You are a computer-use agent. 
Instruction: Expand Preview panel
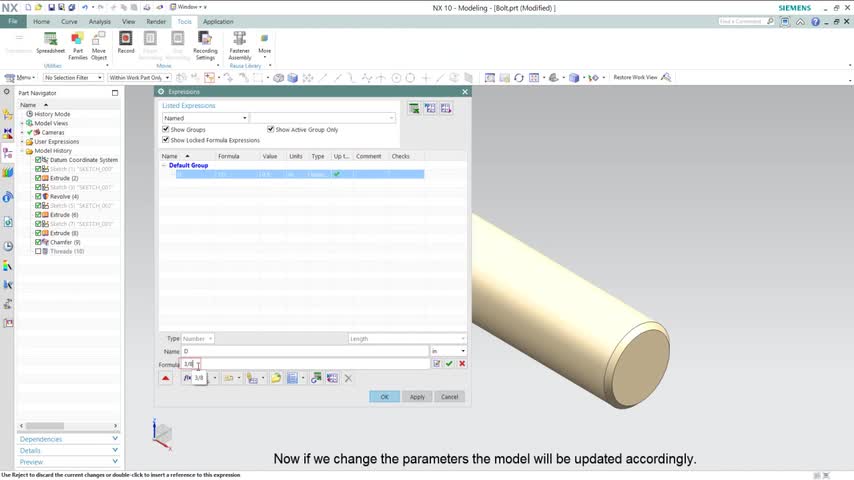[x=68, y=461]
